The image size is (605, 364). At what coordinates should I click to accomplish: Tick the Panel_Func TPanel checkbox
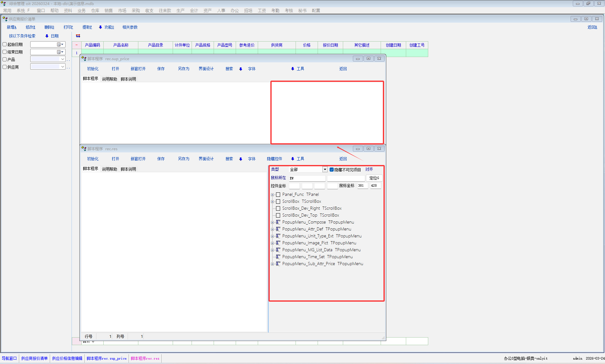pos(278,195)
